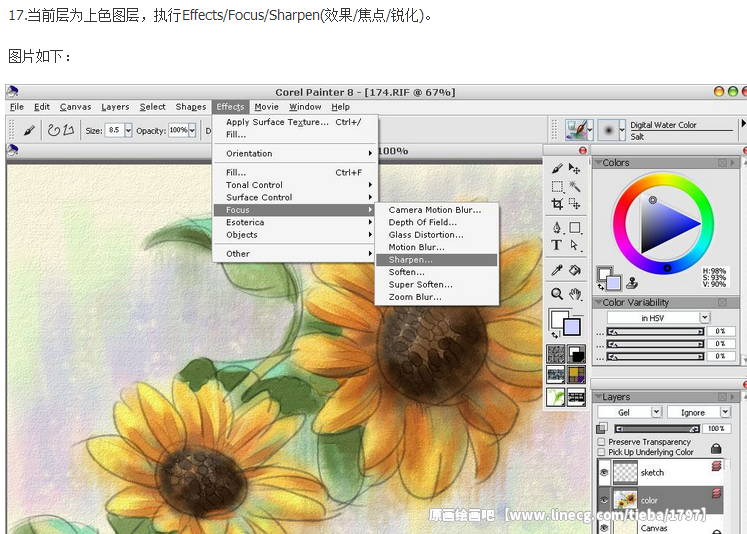Click the sketch layer stack icon
This screenshot has height=534, width=747.
point(716,466)
